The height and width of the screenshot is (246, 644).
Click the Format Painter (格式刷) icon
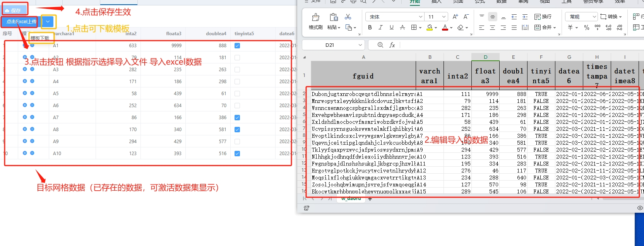click(x=315, y=17)
